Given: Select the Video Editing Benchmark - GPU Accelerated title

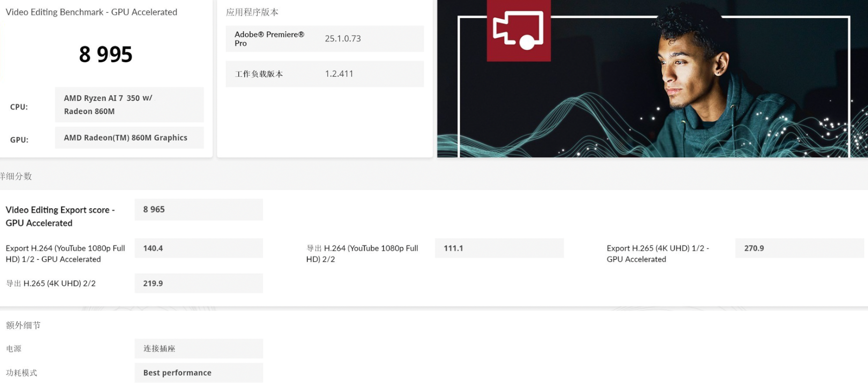Looking at the screenshot, I should click(x=91, y=12).
